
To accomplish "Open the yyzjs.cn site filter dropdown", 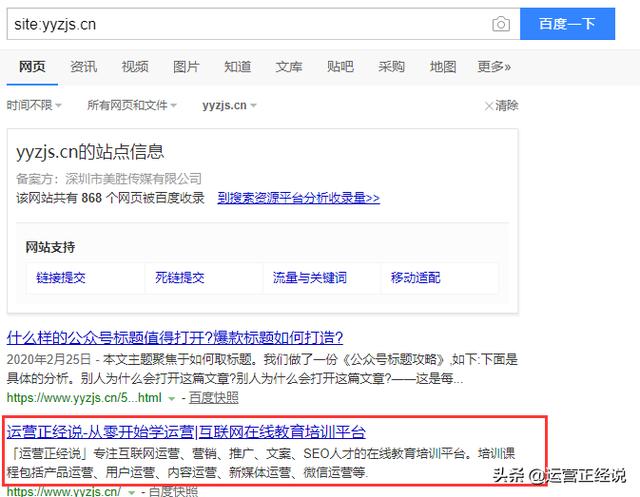I will tap(229, 105).
